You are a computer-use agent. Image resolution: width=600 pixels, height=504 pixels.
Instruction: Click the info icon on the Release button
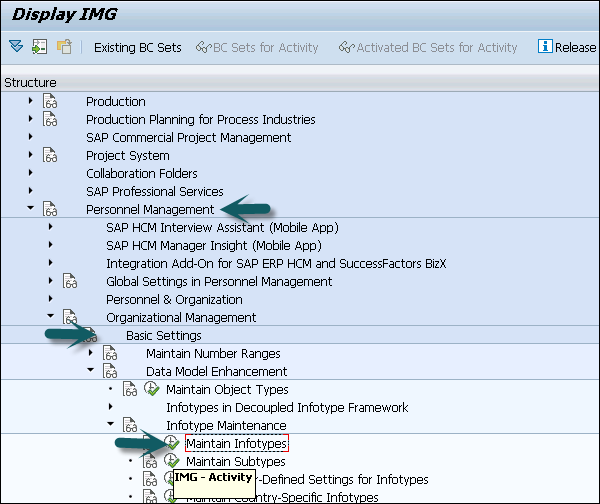click(x=545, y=47)
